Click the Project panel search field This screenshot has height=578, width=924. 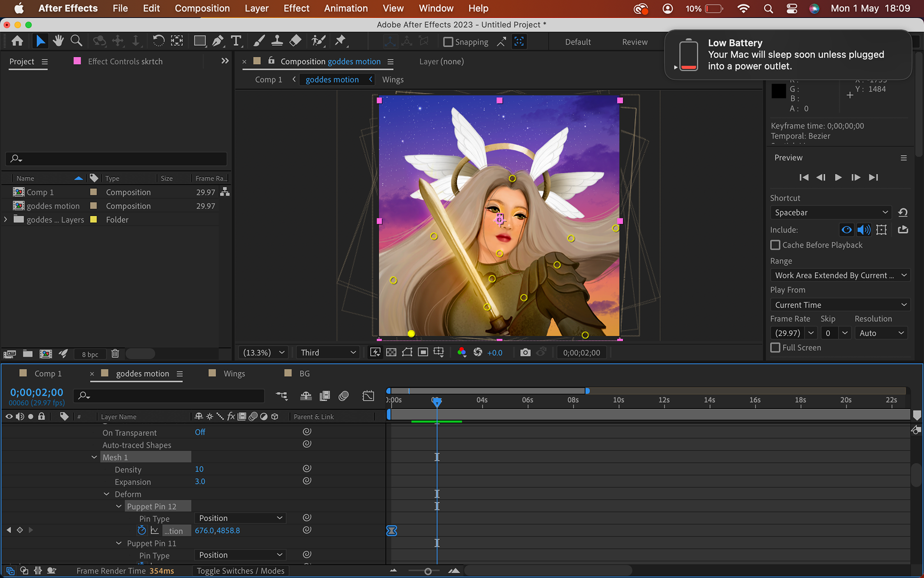(116, 158)
